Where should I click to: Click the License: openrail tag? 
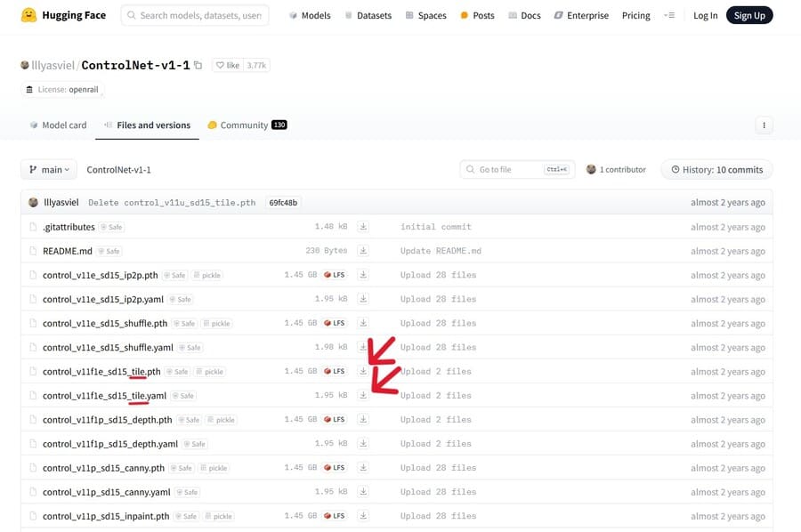62,90
